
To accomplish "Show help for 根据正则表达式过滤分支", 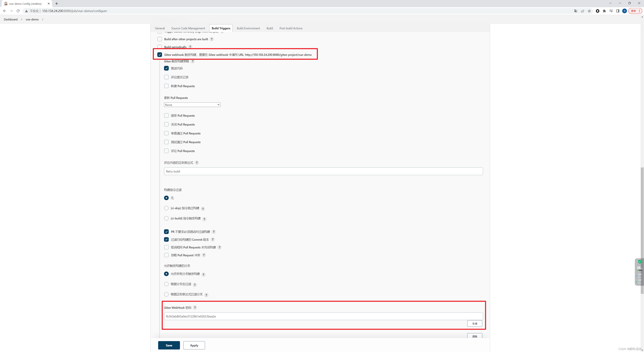I will click(x=206, y=295).
